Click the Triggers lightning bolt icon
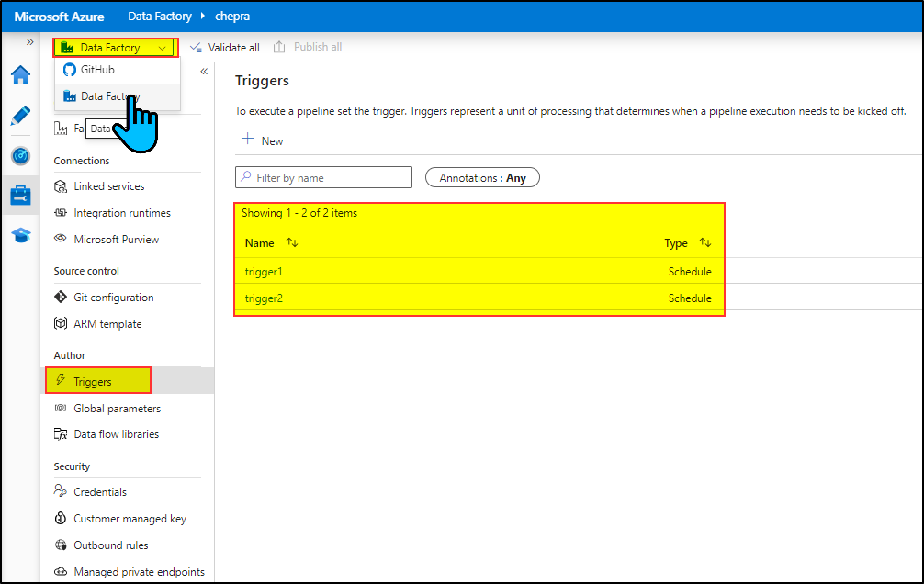This screenshot has height=584, width=924. [60, 380]
